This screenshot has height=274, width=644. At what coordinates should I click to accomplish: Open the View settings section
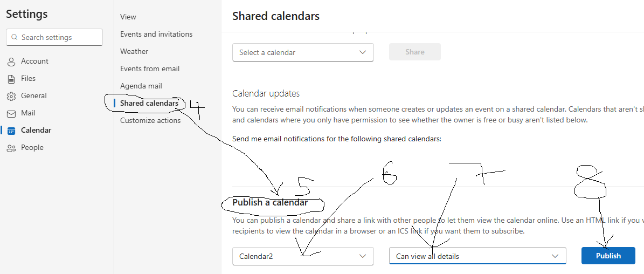click(128, 17)
